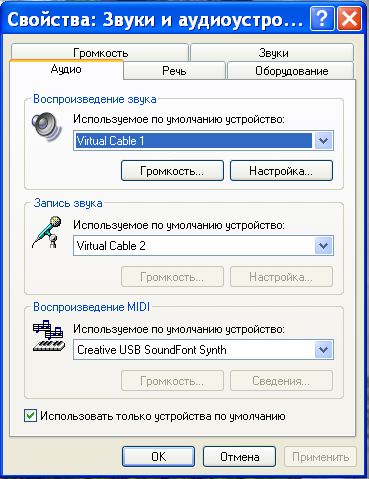The image size is (369, 479).
Task: Confirm with the OK button
Action: pyautogui.click(x=158, y=457)
